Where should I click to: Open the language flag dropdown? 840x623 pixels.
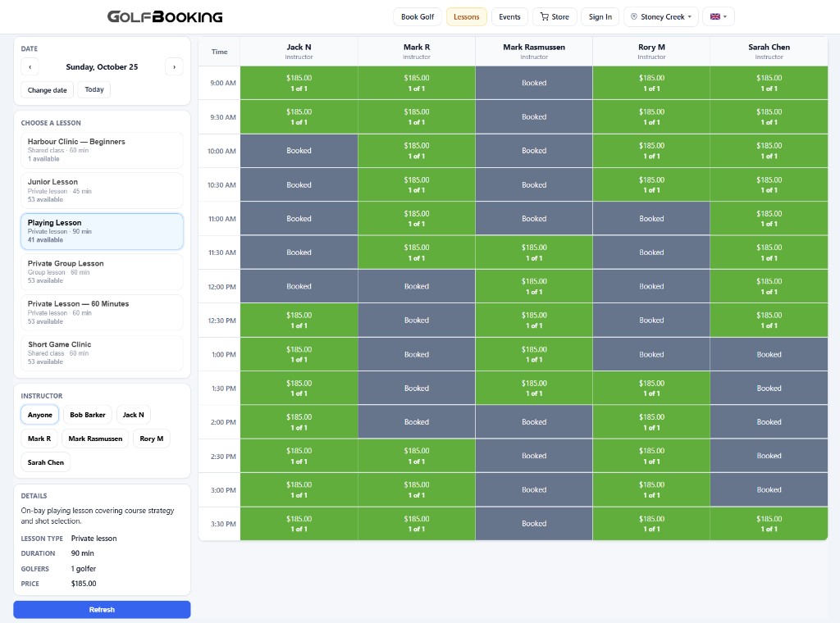tap(719, 16)
